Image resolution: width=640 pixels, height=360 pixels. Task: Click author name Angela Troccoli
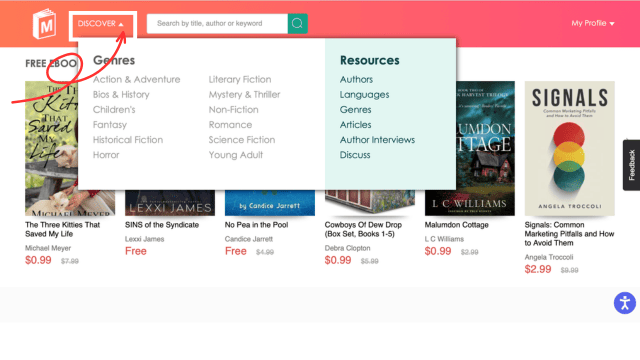coord(549,257)
